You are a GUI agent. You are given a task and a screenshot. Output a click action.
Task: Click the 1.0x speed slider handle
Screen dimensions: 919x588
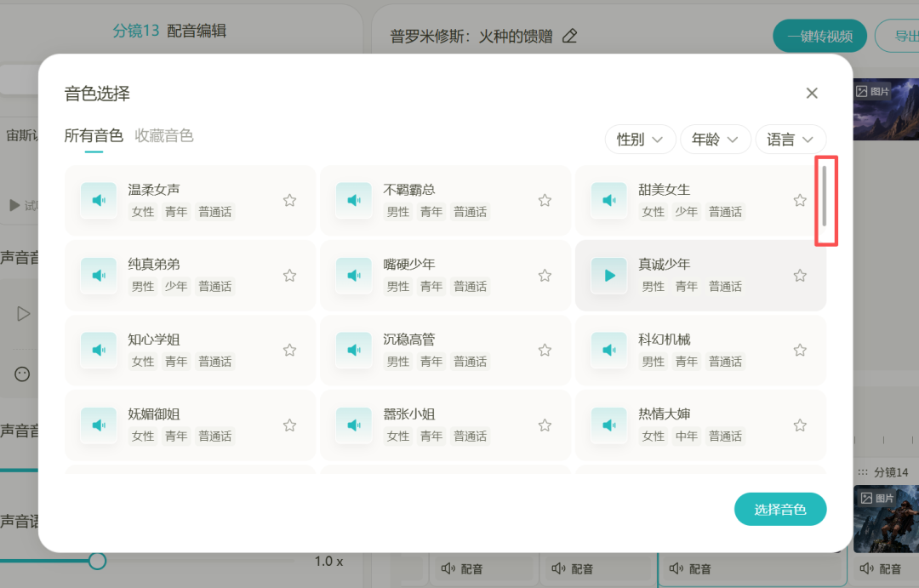[97, 561]
